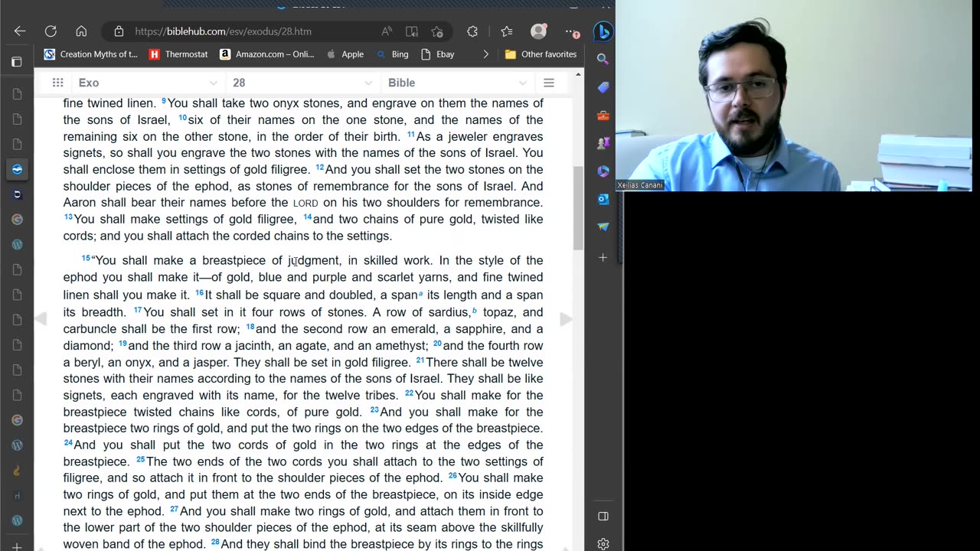Click the biblehub.com address bar
The height and width of the screenshot is (551, 980).
coord(223,31)
